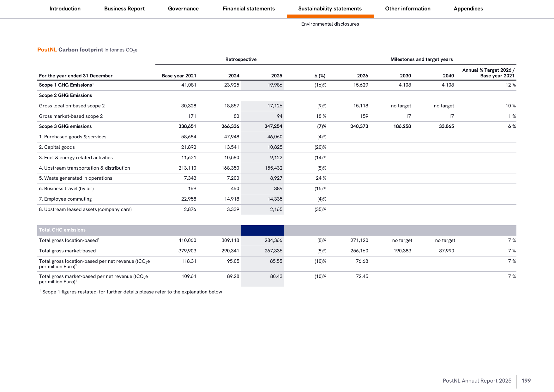Select Purchased goods & services row label
The width and height of the screenshot is (554, 392).
coord(73,137)
